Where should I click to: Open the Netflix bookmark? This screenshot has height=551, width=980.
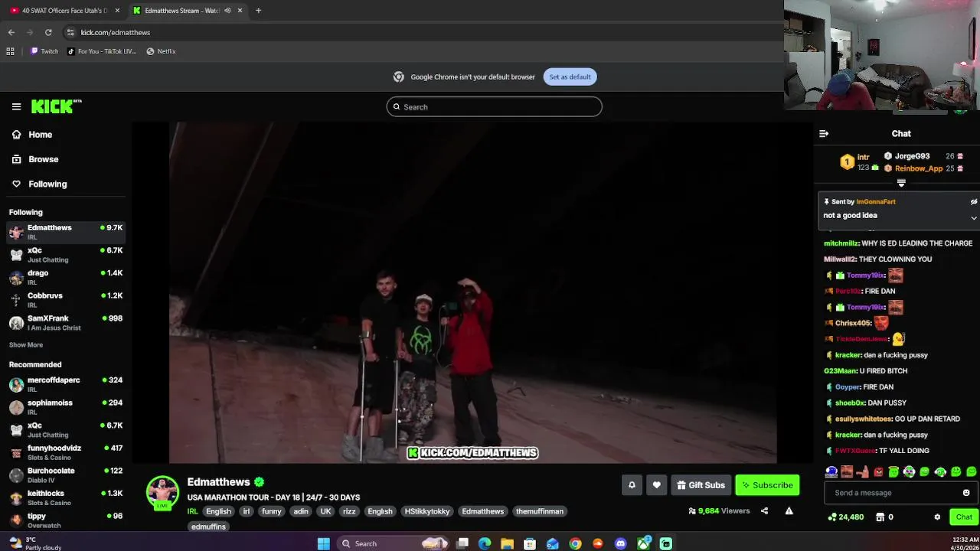coord(161,51)
